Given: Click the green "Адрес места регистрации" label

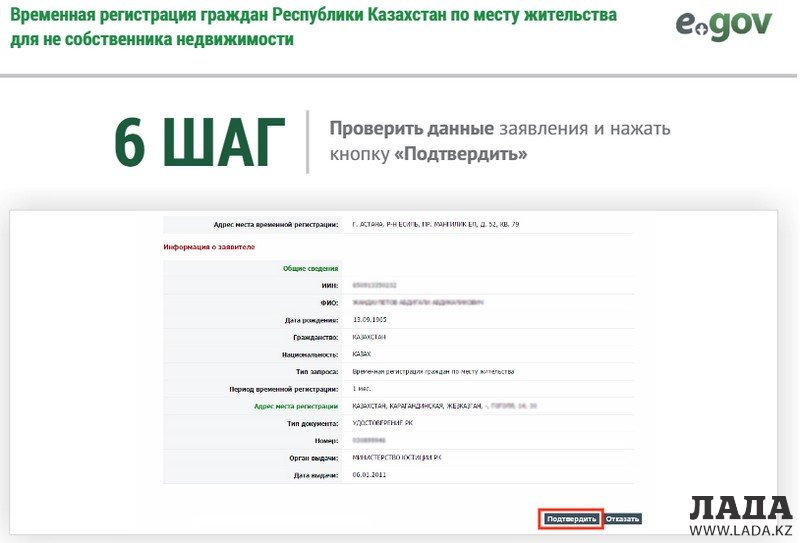Looking at the screenshot, I should [x=296, y=406].
